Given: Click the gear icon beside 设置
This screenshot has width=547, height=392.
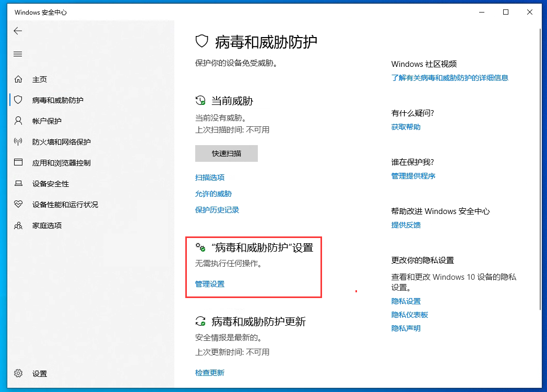Looking at the screenshot, I should (18, 374).
